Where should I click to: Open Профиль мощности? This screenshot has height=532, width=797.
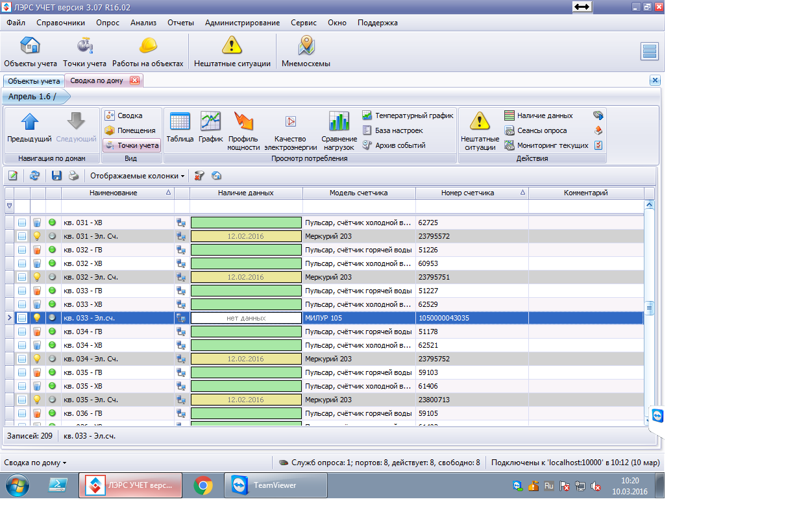[x=243, y=131]
